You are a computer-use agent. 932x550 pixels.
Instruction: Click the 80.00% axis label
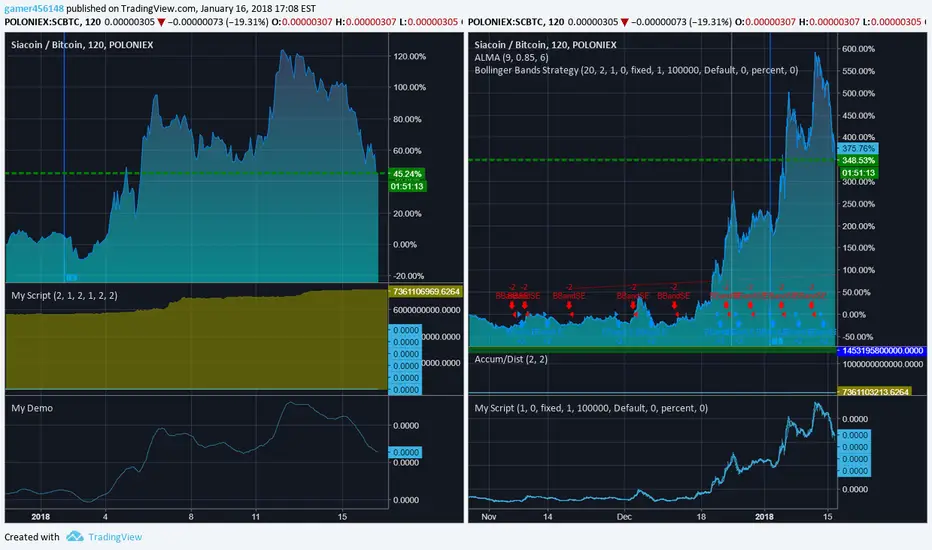pos(407,120)
